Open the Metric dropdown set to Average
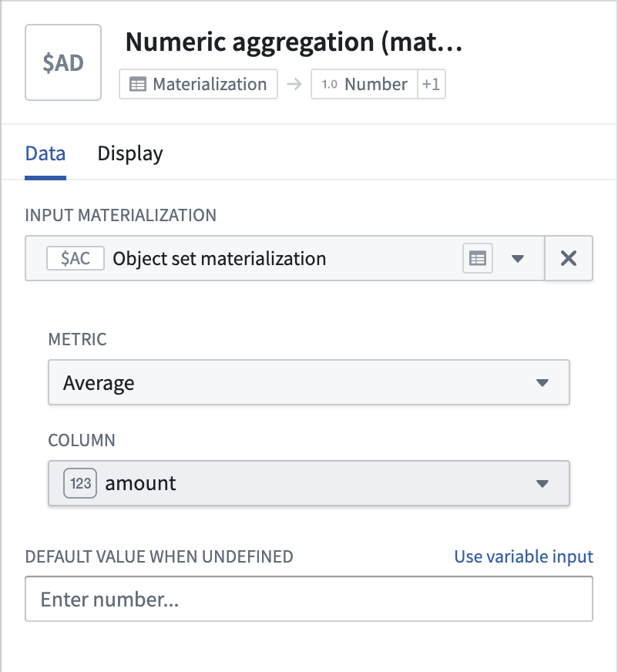Viewport: 618px width, 672px height. (308, 382)
